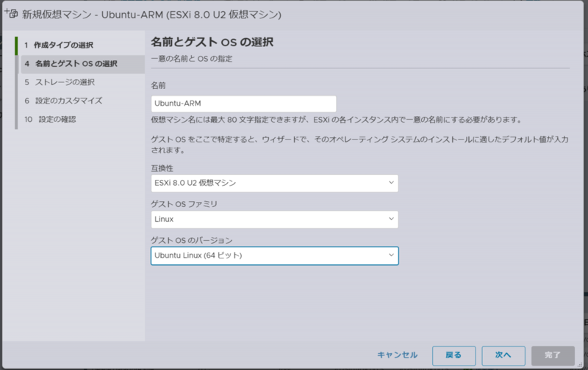Click the ゲスト OS ファミリ label

coord(184,205)
